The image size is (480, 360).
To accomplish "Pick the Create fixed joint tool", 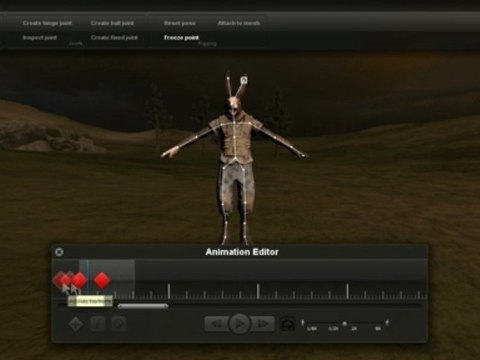I will click(x=114, y=38).
